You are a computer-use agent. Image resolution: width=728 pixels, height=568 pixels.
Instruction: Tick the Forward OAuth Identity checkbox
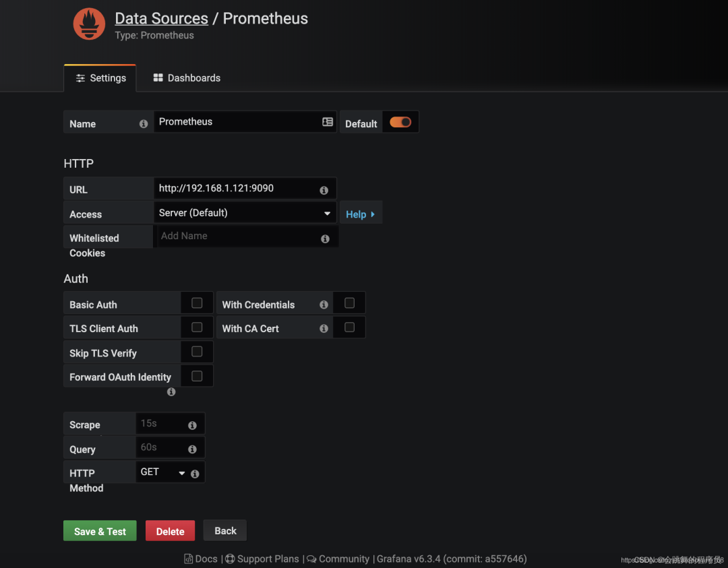tap(197, 376)
